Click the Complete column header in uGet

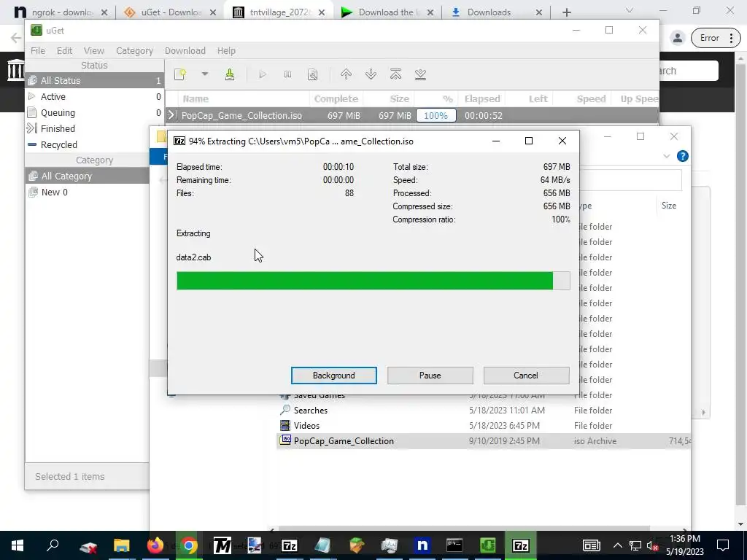point(336,99)
